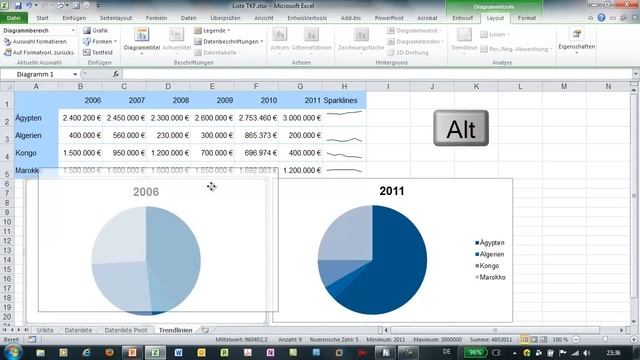Switch to the Einfügen ribbon tab

coord(74,18)
